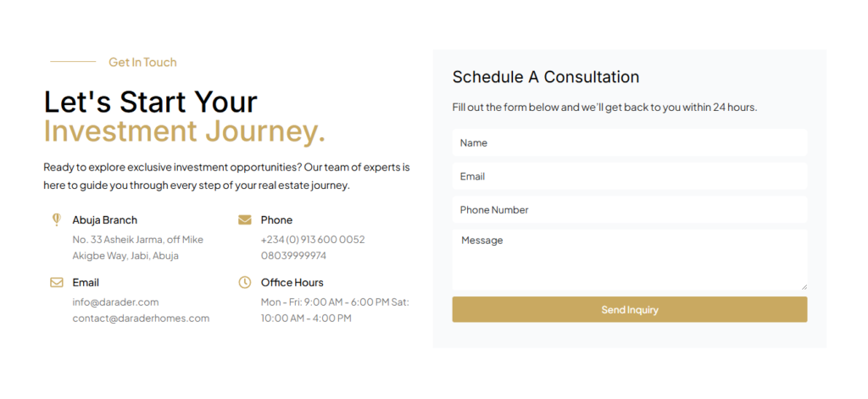Click inside the Message text area
Screen dimensions: 868x399
click(x=629, y=259)
